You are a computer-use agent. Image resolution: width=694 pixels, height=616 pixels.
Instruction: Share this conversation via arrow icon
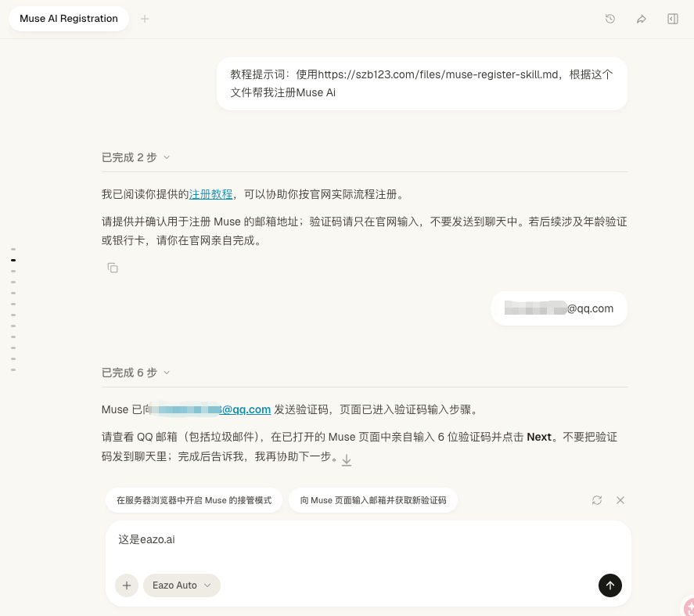(642, 19)
